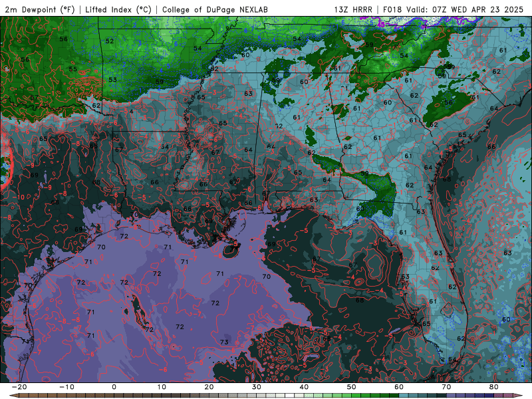Click the colorbar tick label '70'
Screen dimensions: 532x399
(x=446, y=387)
